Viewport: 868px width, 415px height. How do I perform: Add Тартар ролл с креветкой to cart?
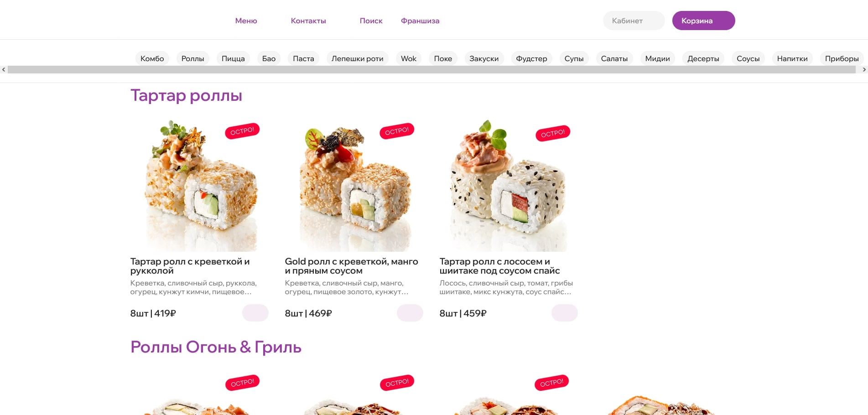pos(255,313)
